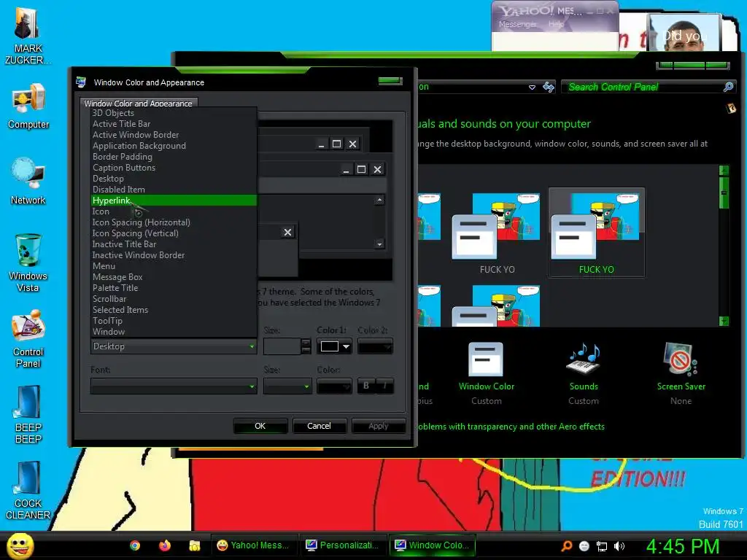Screen dimensions: 747x560
Task: Select Inactive Title Bar item
Action: coord(174,244)
